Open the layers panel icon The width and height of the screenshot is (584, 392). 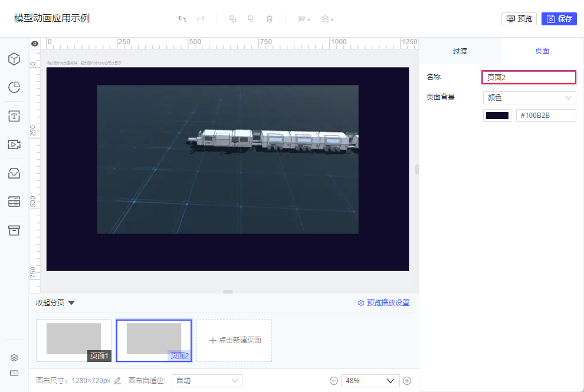pyautogui.click(x=14, y=358)
